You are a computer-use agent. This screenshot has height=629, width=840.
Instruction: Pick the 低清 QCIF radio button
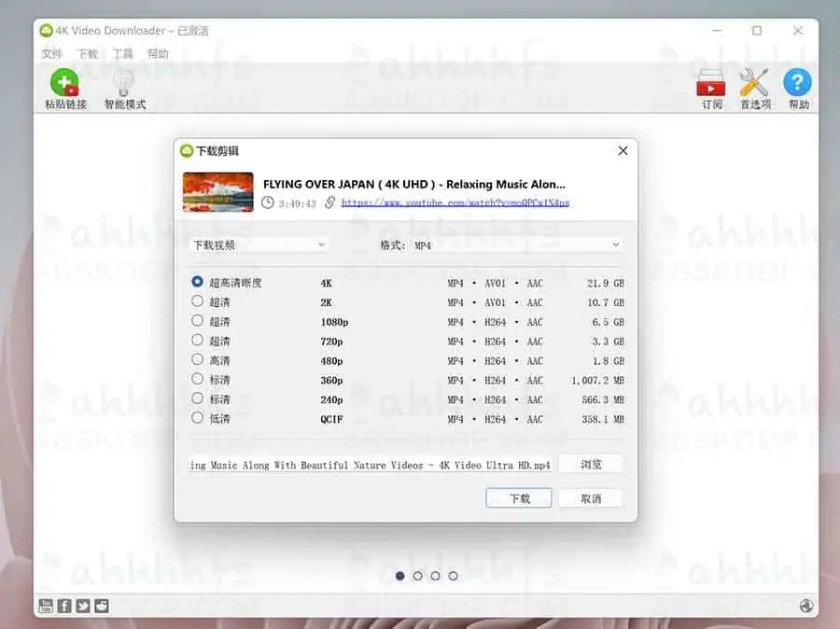(x=197, y=417)
